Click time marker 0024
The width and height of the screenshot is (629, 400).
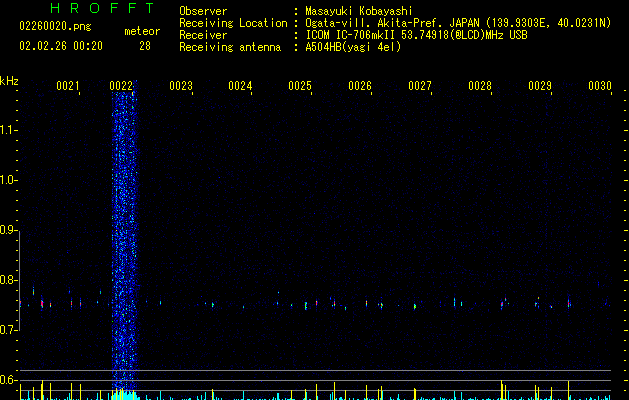pyautogui.click(x=240, y=85)
